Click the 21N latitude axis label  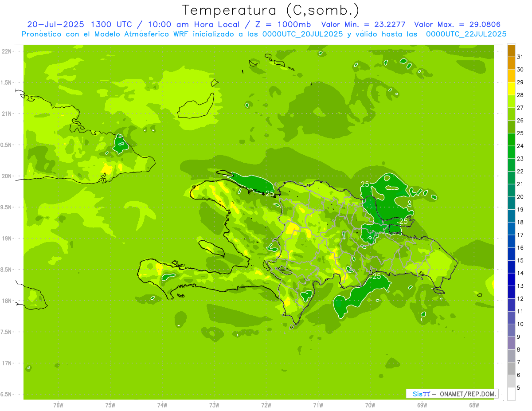tap(6, 114)
